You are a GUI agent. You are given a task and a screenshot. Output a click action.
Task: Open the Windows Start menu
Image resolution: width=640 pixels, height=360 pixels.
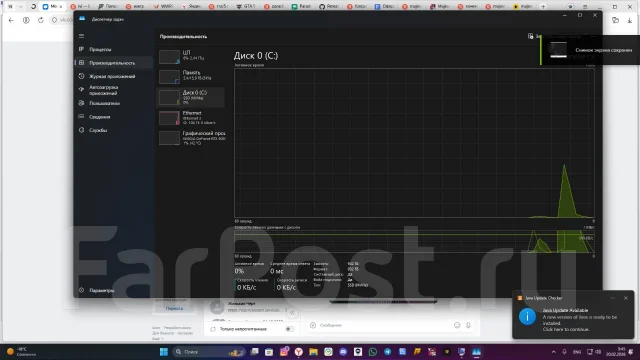164,352
